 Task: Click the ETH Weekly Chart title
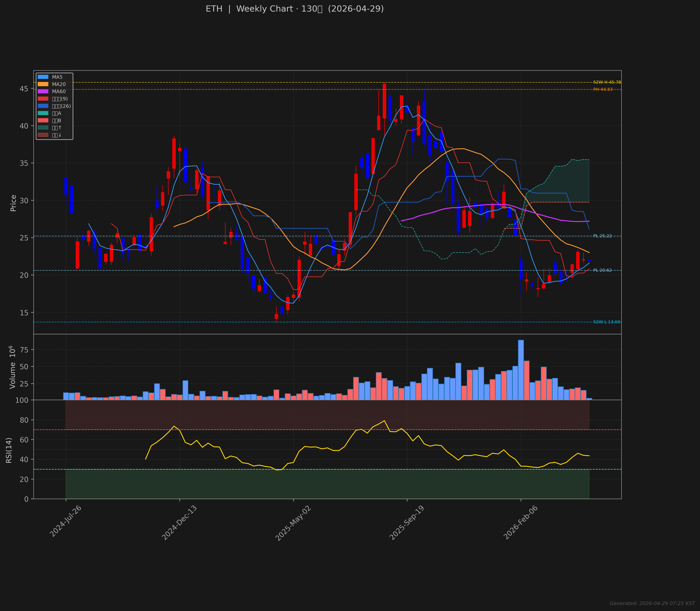pos(294,9)
